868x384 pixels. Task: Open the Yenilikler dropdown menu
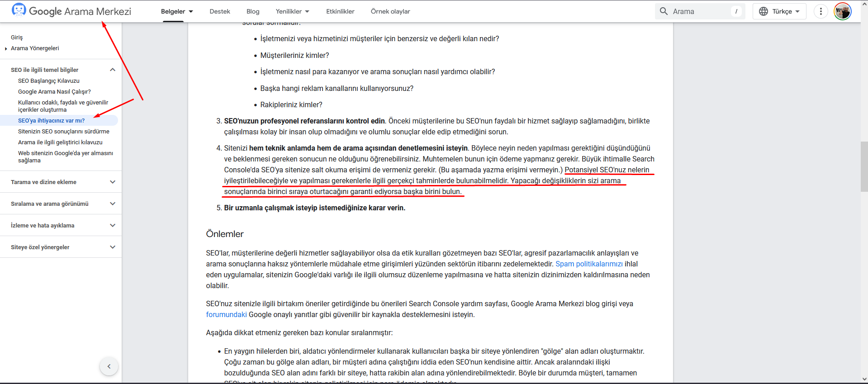[x=292, y=11]
